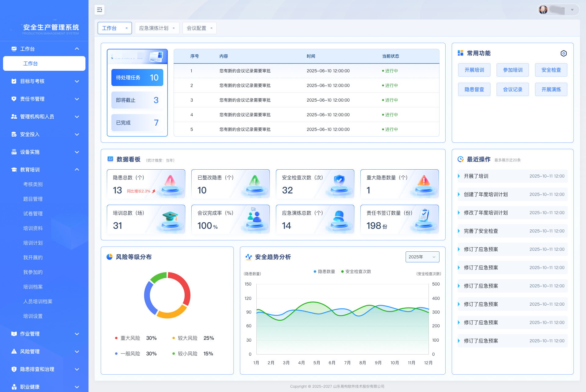The height and width of the screenshot is (392, 586).
Task: Click the risk management warning triangle icon
Action: [x=14, y=351]
